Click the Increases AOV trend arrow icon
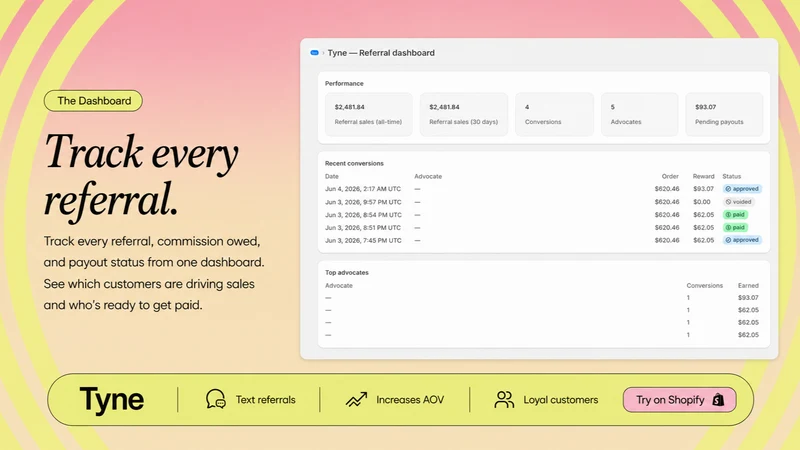800x450 pixels. [x=356, y=399]
